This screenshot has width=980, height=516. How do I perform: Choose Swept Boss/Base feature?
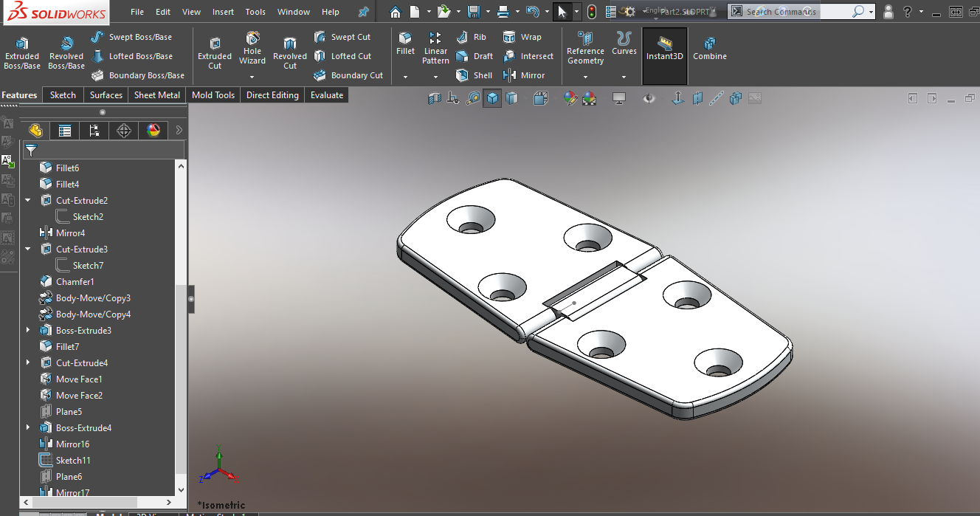(x=131, y=37)
